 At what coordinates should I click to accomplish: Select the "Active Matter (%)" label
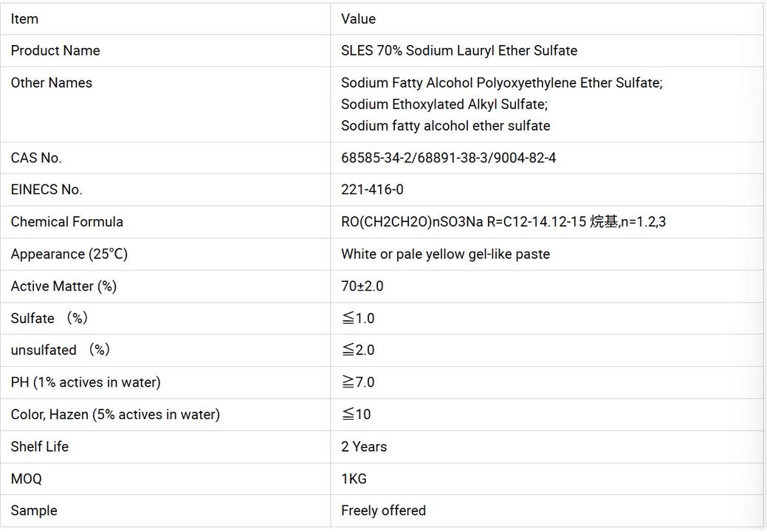point(63,286)
